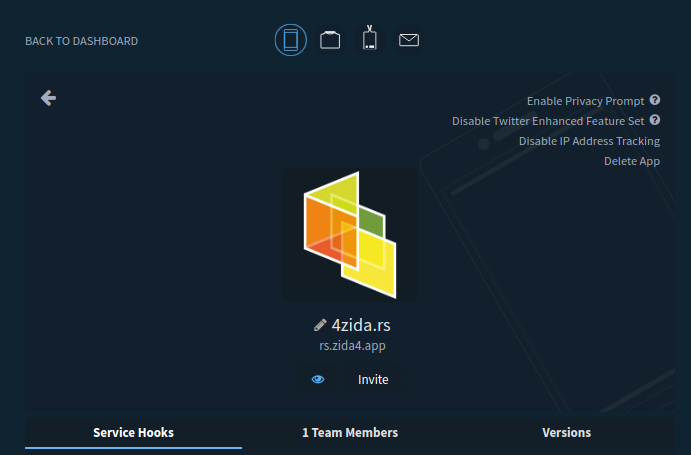Click the rs.zida4.app bundle identifier
691x455 pixels.
pos(352,346)
